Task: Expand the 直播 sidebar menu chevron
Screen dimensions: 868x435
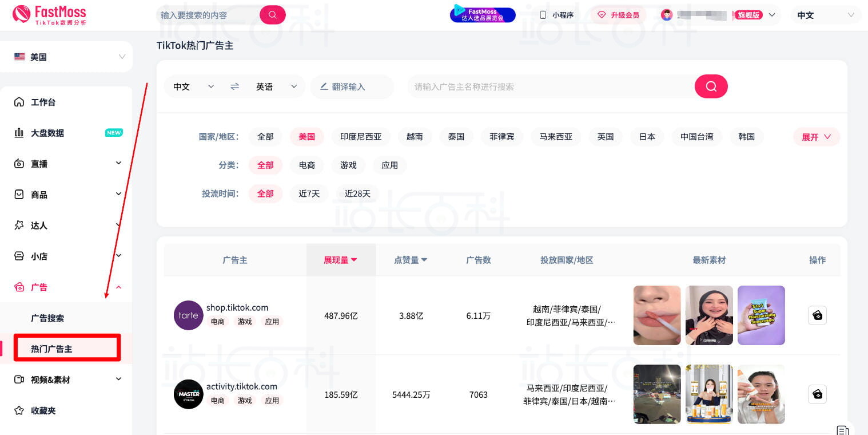Action: point(118,163)
